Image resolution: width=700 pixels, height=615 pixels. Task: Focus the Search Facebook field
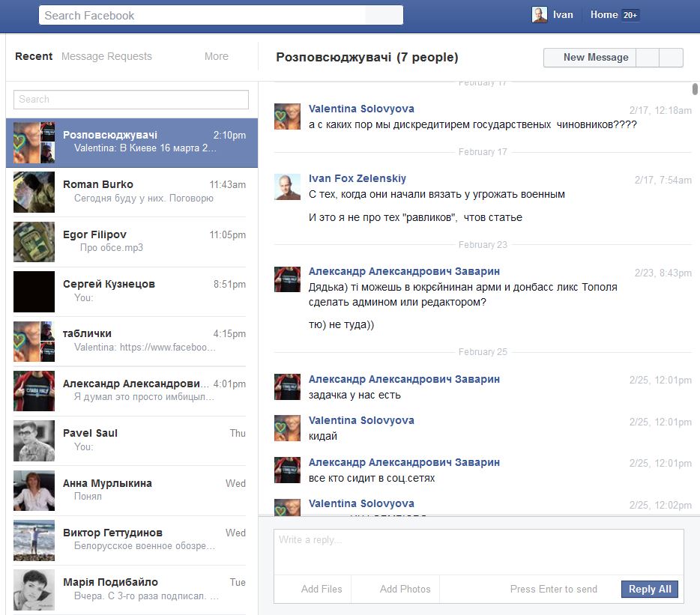click(202, 16)
